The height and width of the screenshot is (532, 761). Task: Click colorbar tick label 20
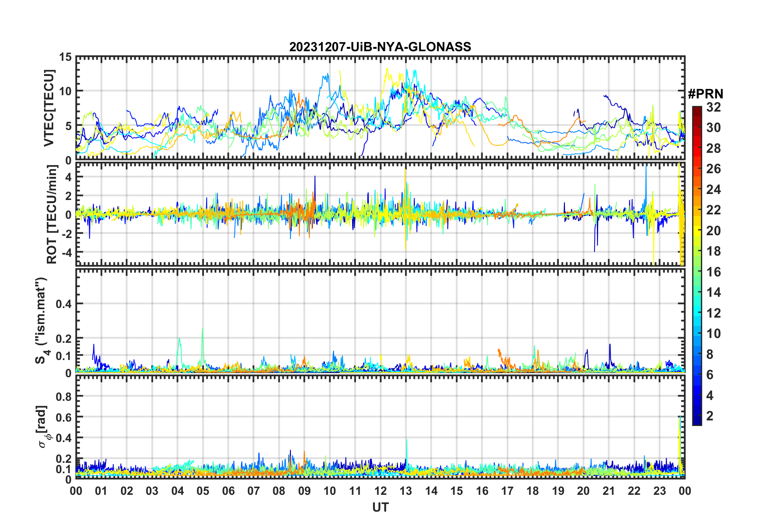point(713,231)
